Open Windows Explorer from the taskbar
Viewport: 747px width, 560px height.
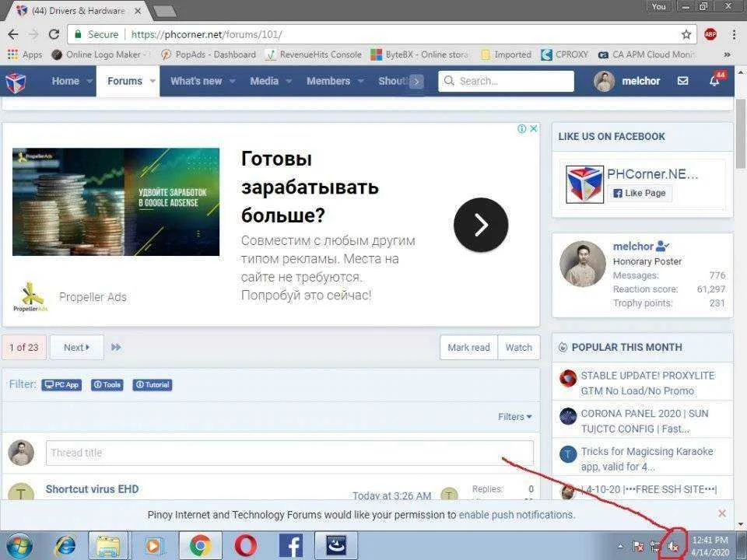click(x=108, y=546)
